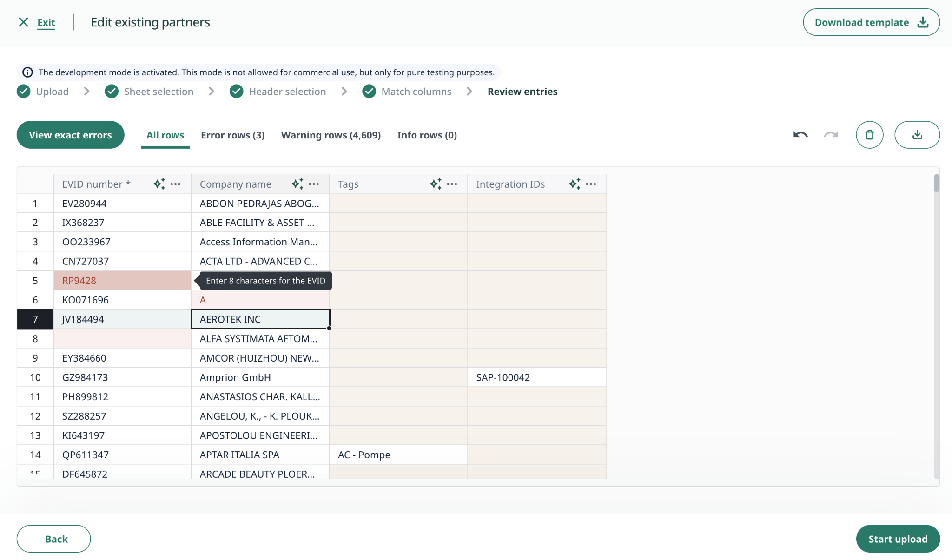Click the table vertical scrollbar thumb
The width and height of the screenshot is (952, 560).
936,183
